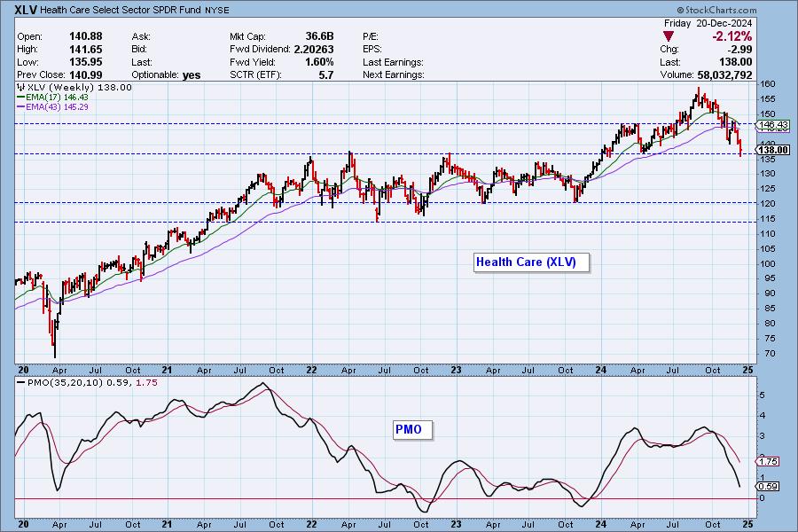Screen dimensions: 798x532
Task: Click the Chg value -2.99
Action: pos(739,49)
